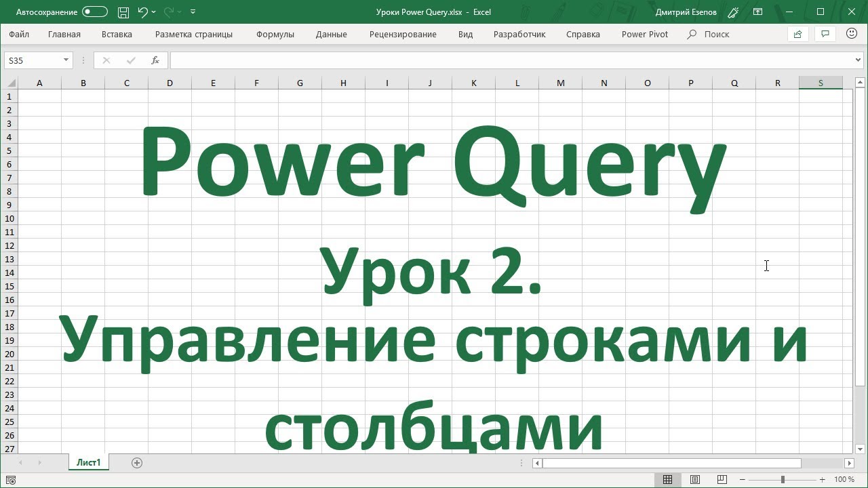Click the Redo arrow icon
This screenshot has width=868, height=488.
pos(169,12)
